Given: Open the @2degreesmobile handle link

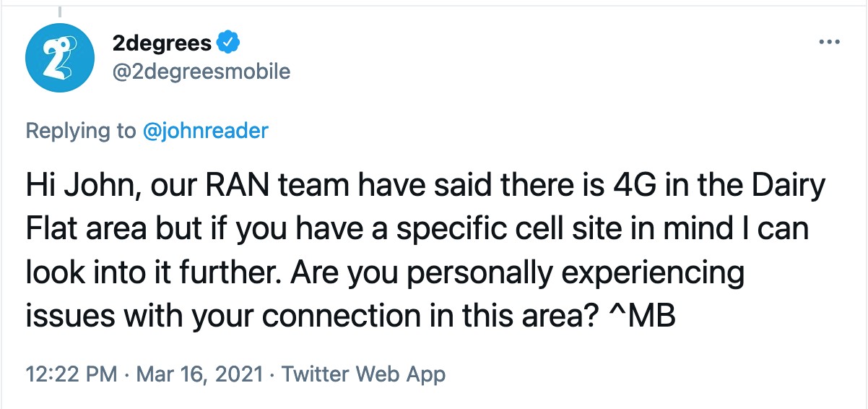Looking at the screenshot, I should 201,72.
